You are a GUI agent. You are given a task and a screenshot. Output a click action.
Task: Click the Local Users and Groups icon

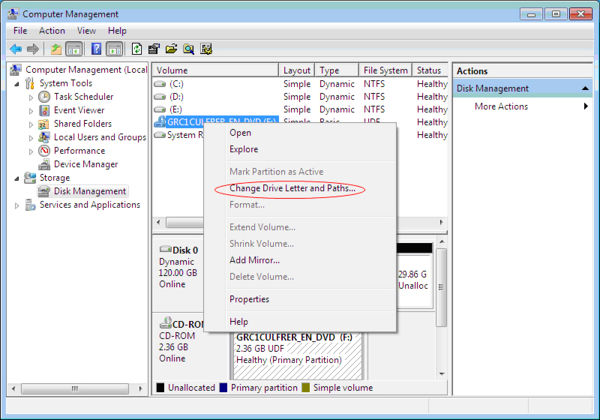pos(44,137)
